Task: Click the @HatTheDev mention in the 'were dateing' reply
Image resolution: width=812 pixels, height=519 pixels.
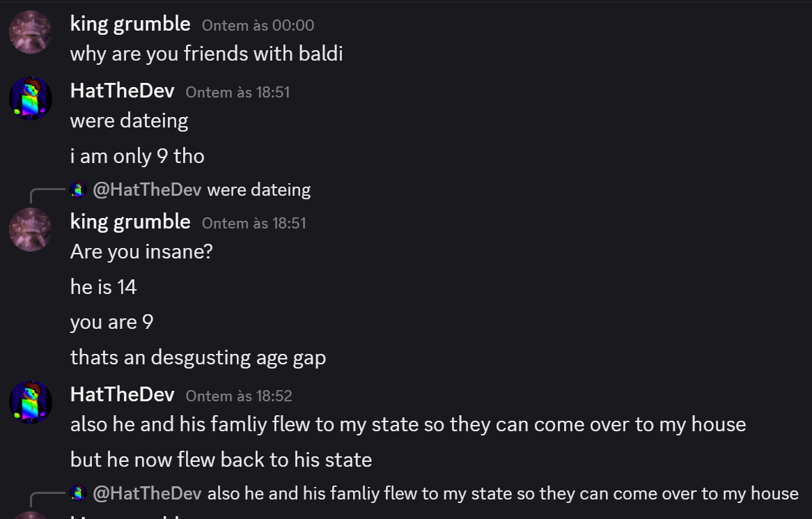Action: pyautogui.click(x=147, y=189)
